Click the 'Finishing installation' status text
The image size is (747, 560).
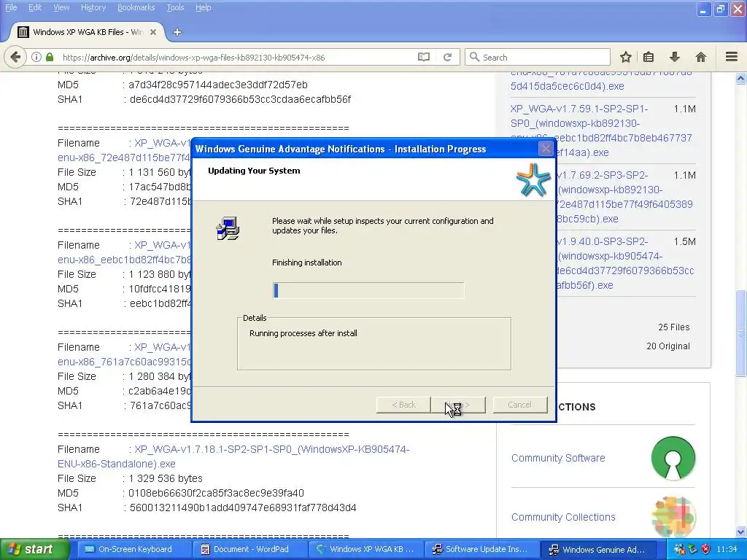pyautogui.click(x=307, y=262)
